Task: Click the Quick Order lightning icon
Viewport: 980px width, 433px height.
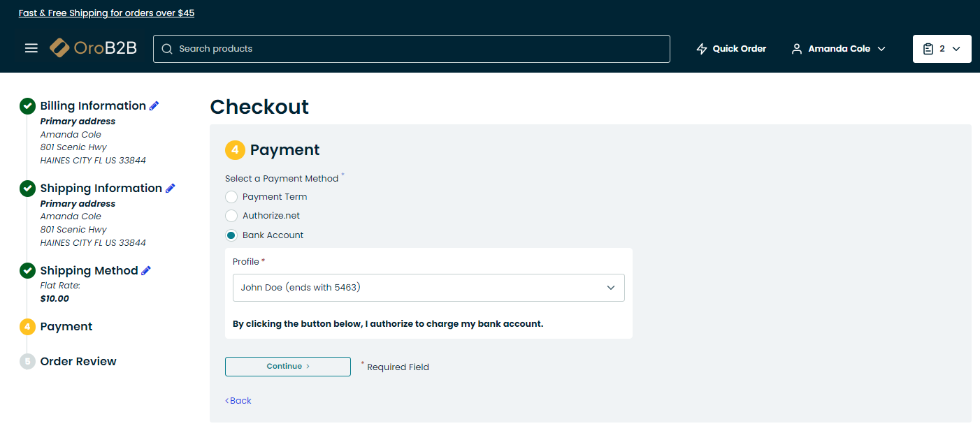Action: pyautogui.click(x=702, y=49)
